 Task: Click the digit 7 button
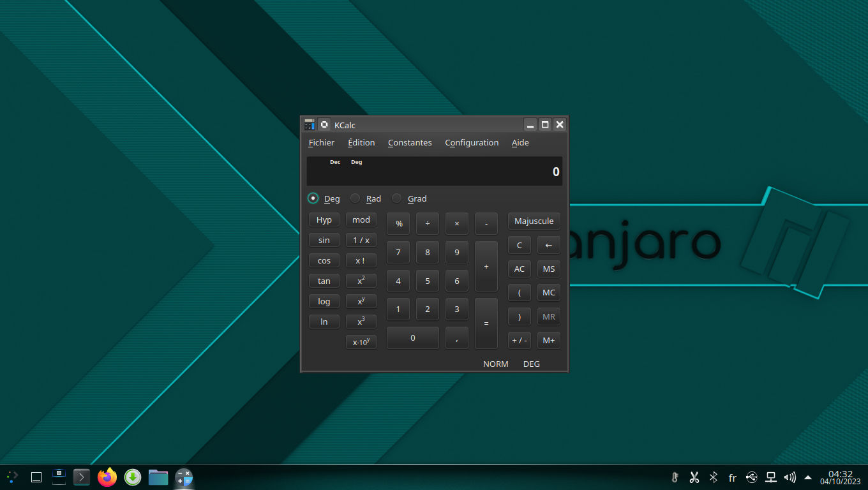[x=398, y=252]
